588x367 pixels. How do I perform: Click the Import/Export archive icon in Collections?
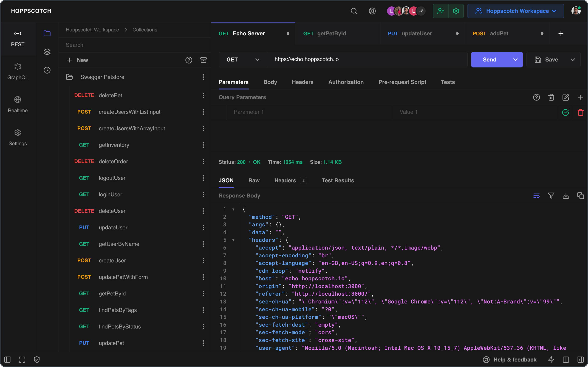203,60
